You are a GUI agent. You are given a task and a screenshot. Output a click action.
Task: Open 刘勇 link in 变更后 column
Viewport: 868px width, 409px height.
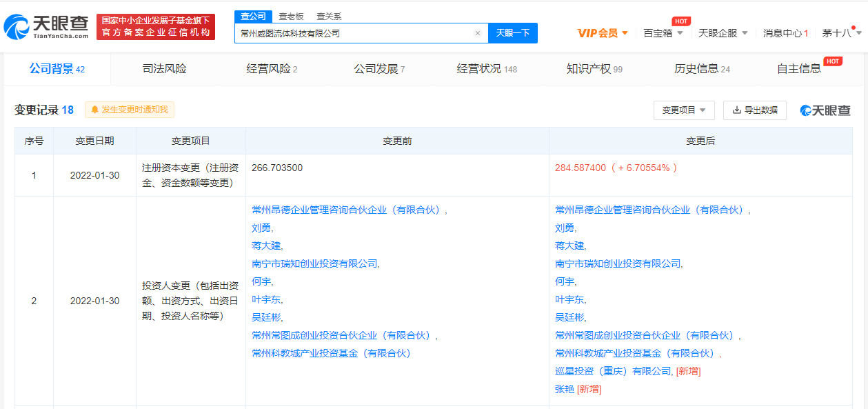pos(565,228)
